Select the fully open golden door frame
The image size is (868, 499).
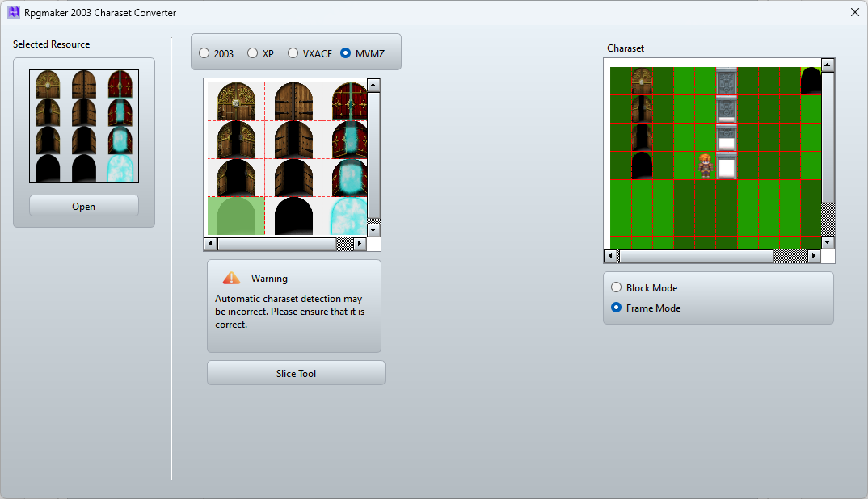click(x=236, y=178)
